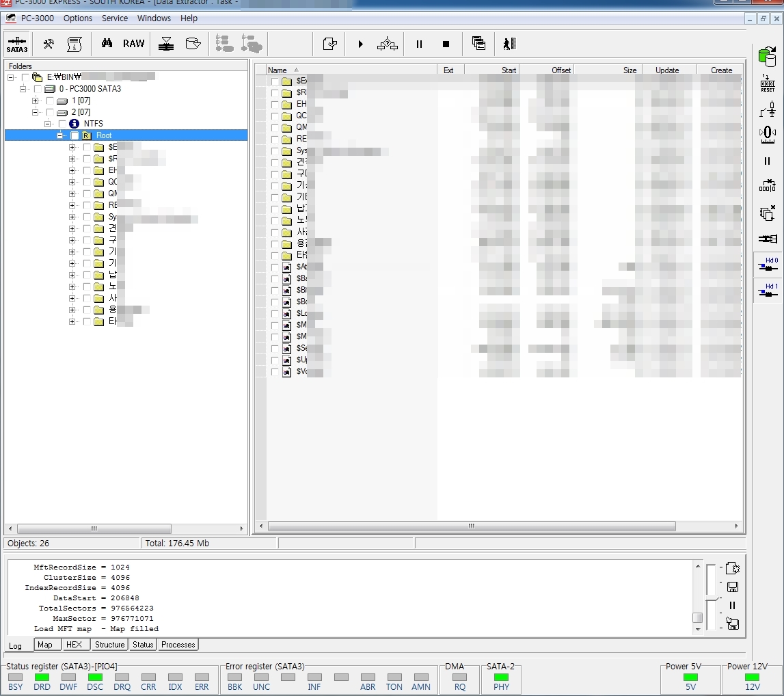Pause log output with the log panel pause icon
The image size is (784, 696).
click(733, 606)
